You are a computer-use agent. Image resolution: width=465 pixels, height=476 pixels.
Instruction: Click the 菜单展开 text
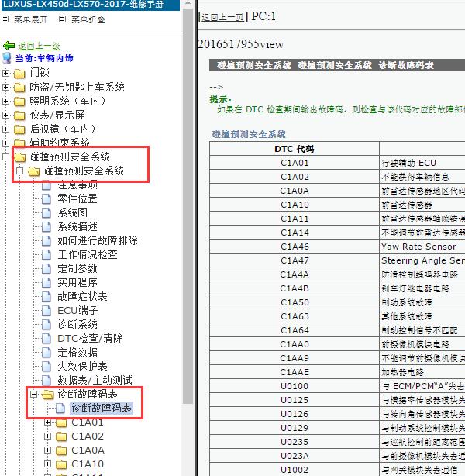[31, 19]
